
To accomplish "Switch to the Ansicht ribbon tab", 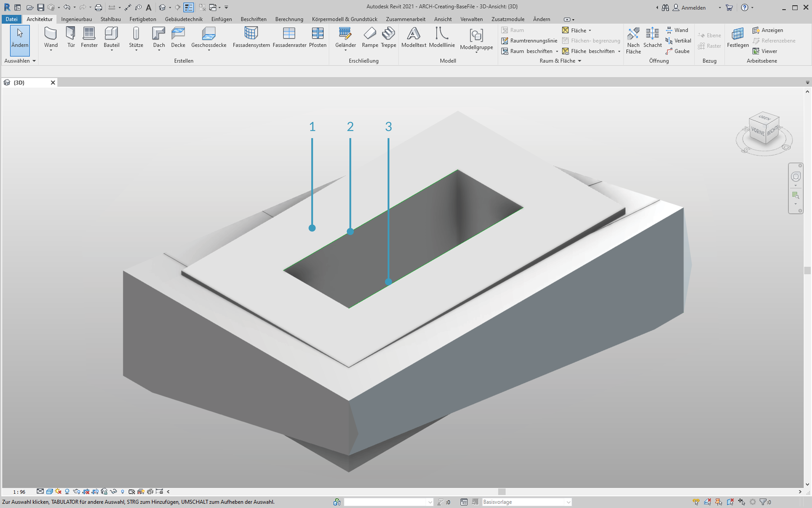I will (x=443, y=19).
